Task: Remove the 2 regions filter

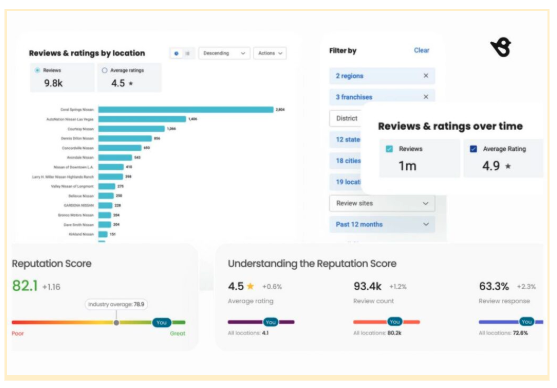Action: (426, 76)
